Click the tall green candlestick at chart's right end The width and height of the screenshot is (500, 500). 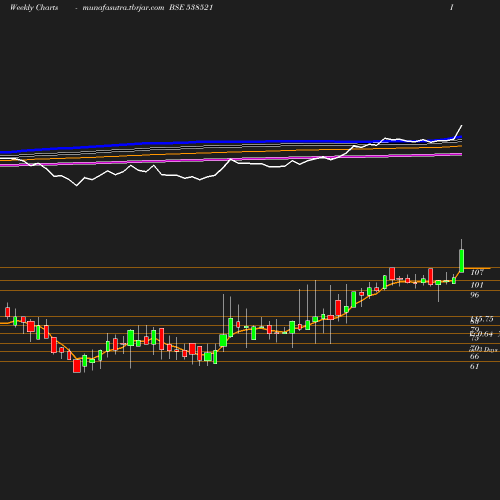(462, 261)
